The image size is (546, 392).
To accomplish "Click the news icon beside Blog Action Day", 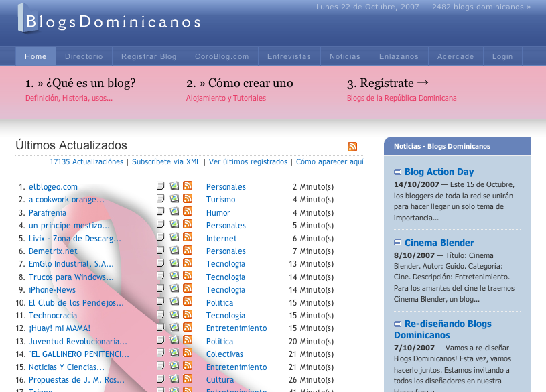I will (x=397, y=172).
